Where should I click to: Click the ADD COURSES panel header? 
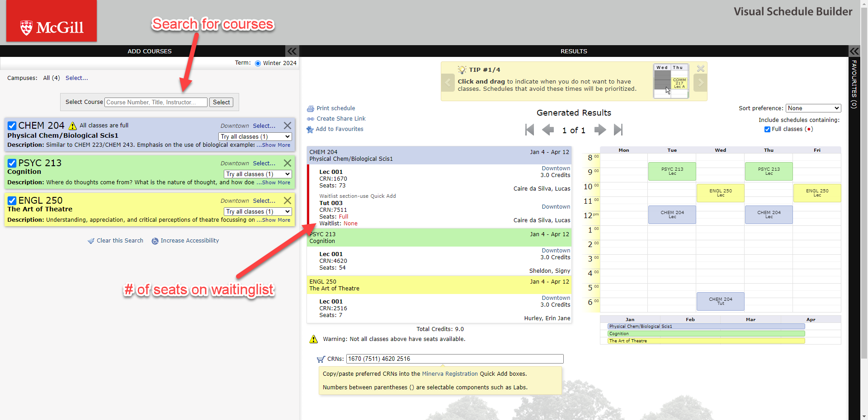[x=150, y=51]
